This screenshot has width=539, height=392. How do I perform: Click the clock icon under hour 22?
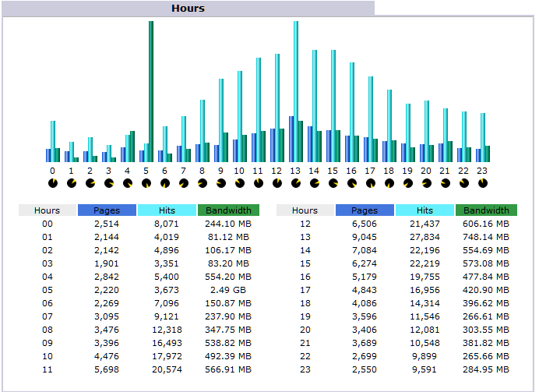[464, 183]
